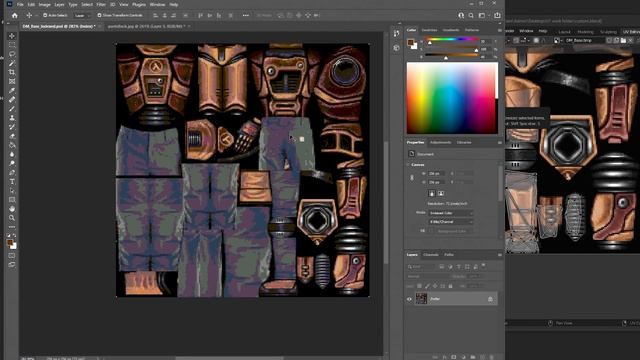Image resolution: width=640 pixels, height=360 pixels.
Task: Click the foreground color in Tools panel
Action: pyautogui.click(x=10, y=243)
